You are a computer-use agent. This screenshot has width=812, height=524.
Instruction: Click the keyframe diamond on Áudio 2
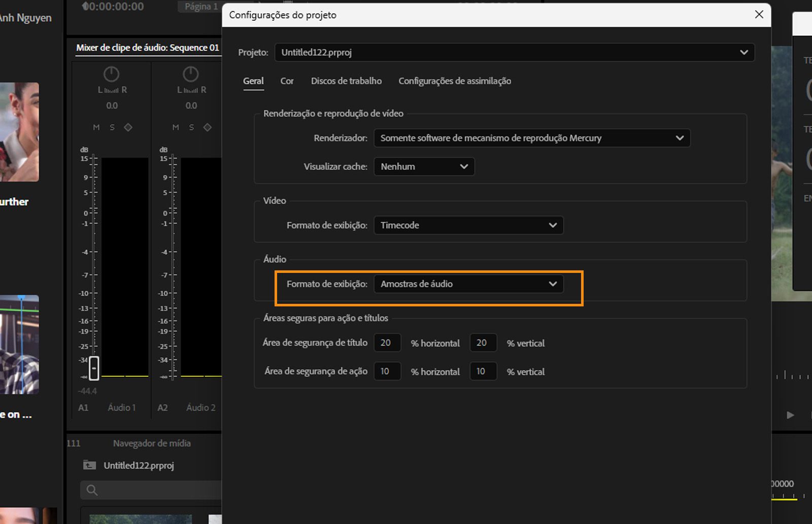click(x=208, y=127)
